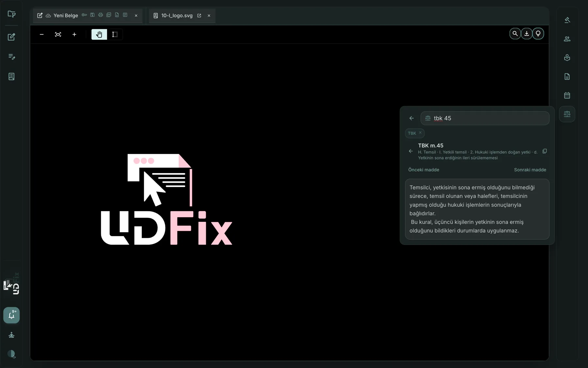Click the key icon in Yeni Belge tab
The image size is (588, 368).
[84, 15]
